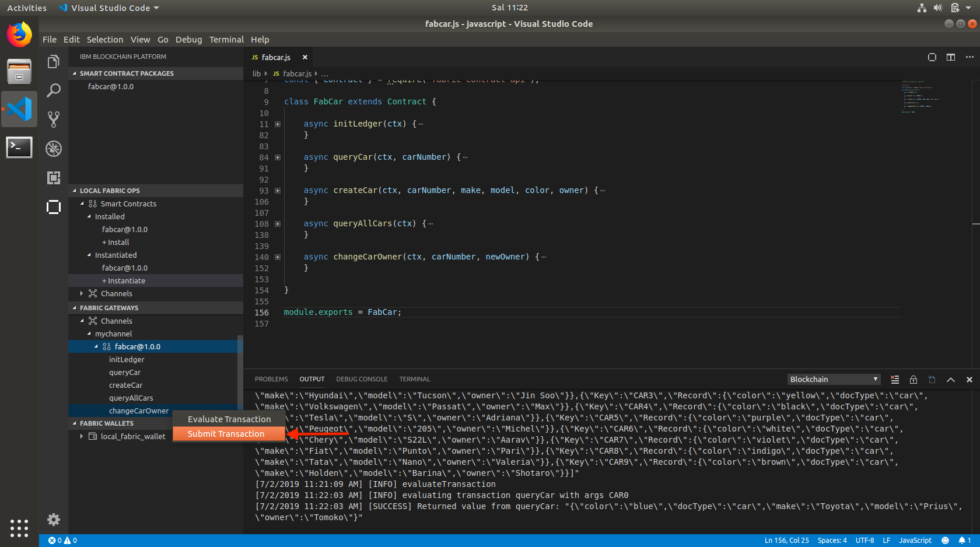Viewport: 980px width, 547px height.
Task: Click the code minimap overview
Action: point(921,96)
